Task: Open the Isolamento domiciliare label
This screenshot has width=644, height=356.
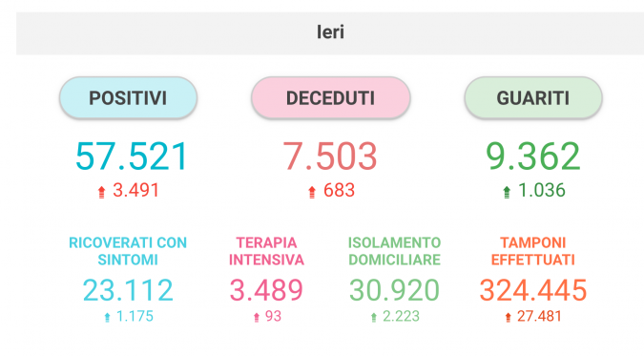Action: 394,251
